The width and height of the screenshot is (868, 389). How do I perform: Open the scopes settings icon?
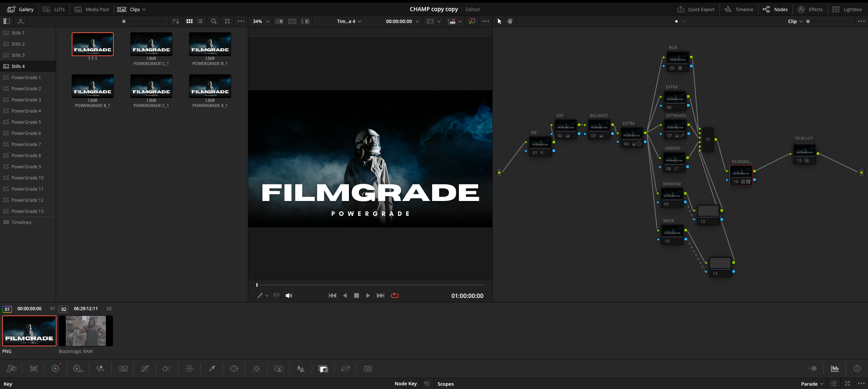(x=834, y=384)
